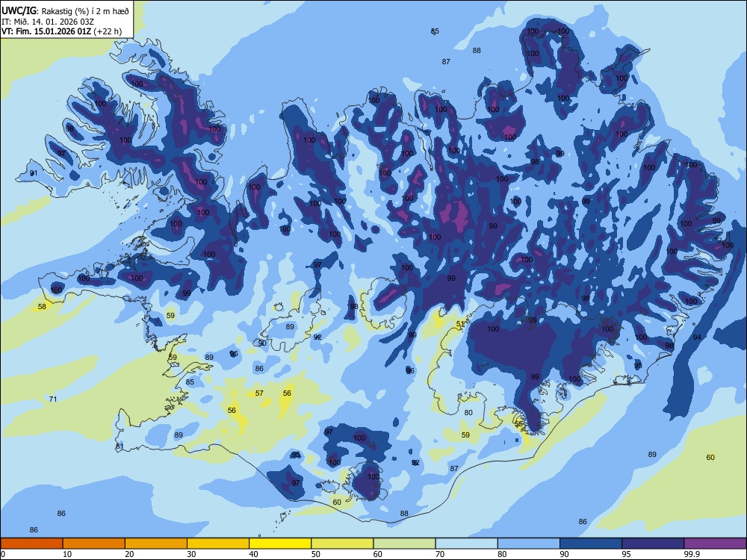Click the legend scale label '50'
Screen dimensions: 747x560
315,554
